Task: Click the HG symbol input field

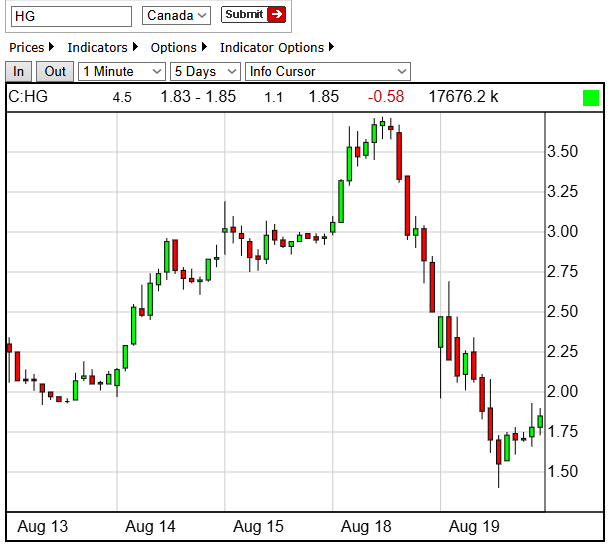Action: pos(71,16)
